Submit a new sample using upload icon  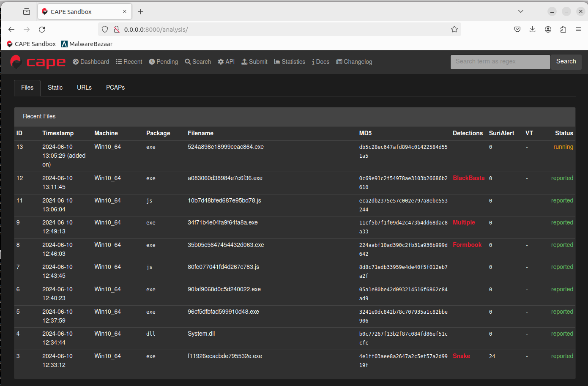pos(254,62)
